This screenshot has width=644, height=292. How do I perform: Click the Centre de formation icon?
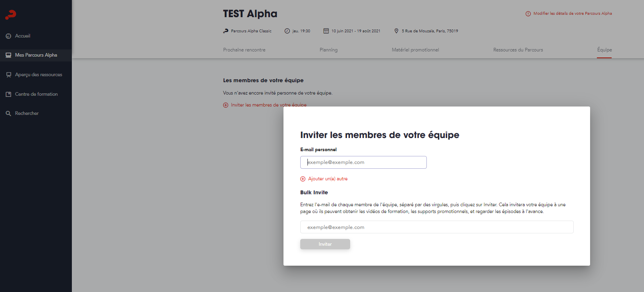click(8, 94)
